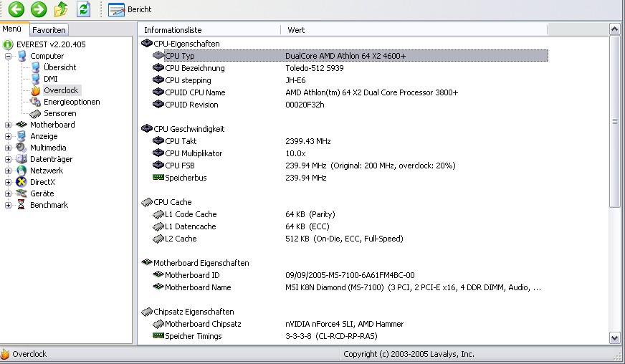Click the Overclock flame icon in the tree
625x364 pixels.
pos(36,90)
